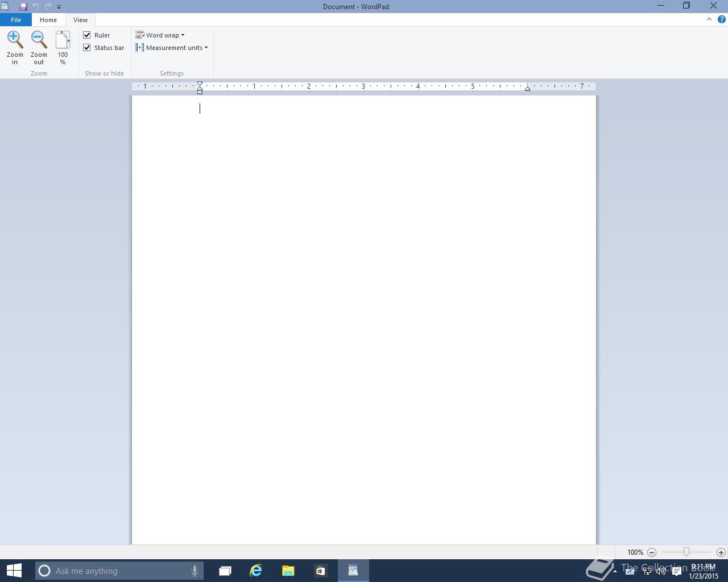Uncheck the Status bar checkbox
This screenshot has width=728, height=582.
pyautogui.click(x=87, y=48)
